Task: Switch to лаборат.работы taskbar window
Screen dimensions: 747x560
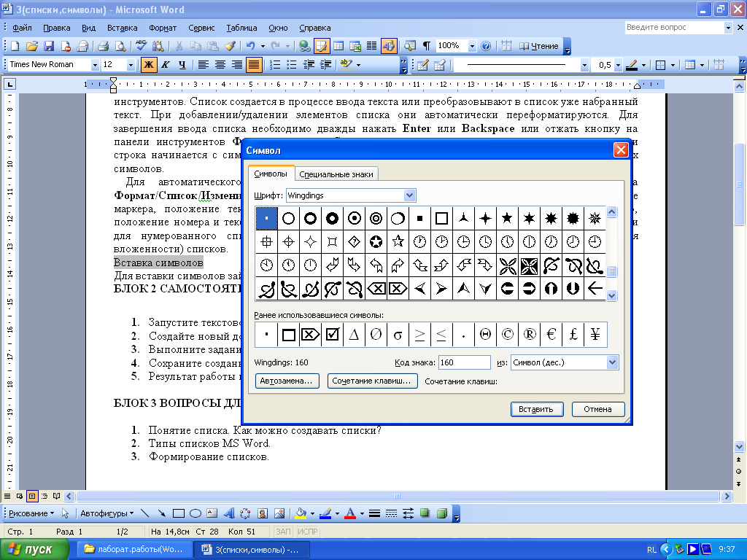Action: coord(134,550)
